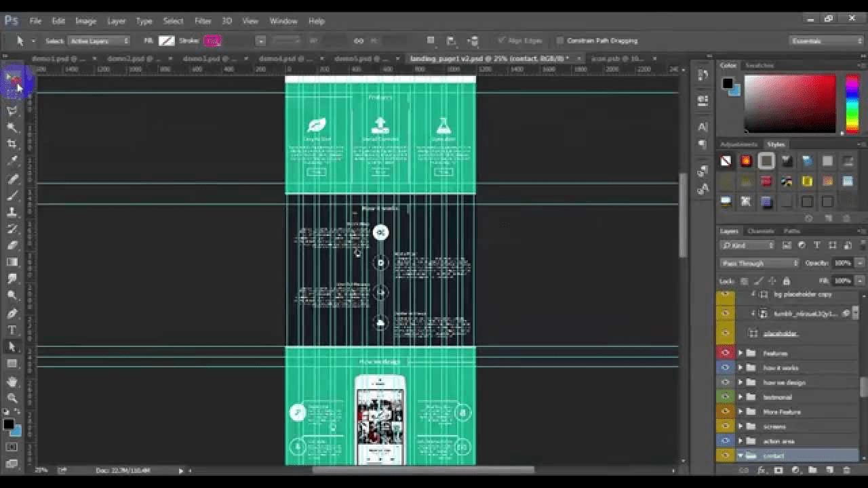
Task: Switch to the Paths tab
Action: click(x=791, y=231)
